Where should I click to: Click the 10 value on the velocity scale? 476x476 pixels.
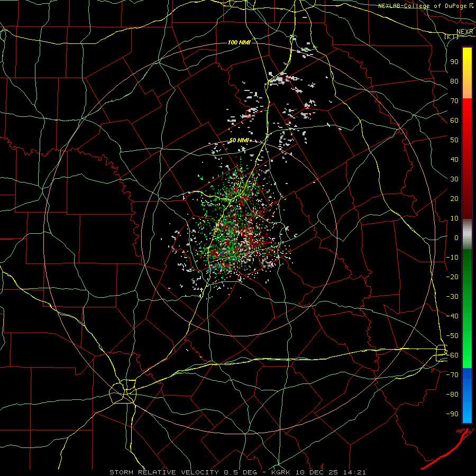point(454,218)
